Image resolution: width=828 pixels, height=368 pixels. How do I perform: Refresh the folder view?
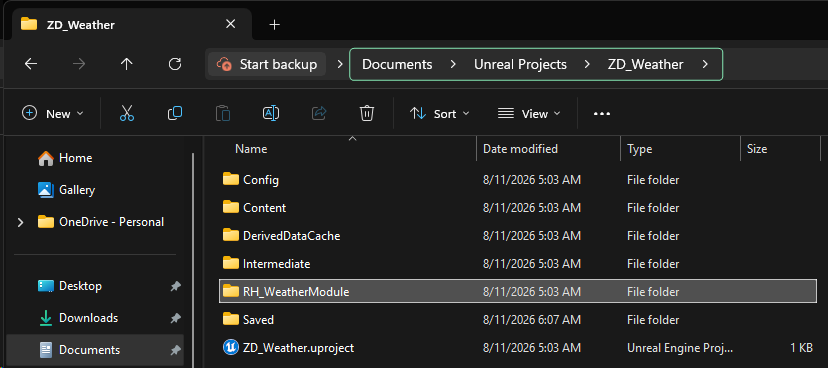(175, 64)
